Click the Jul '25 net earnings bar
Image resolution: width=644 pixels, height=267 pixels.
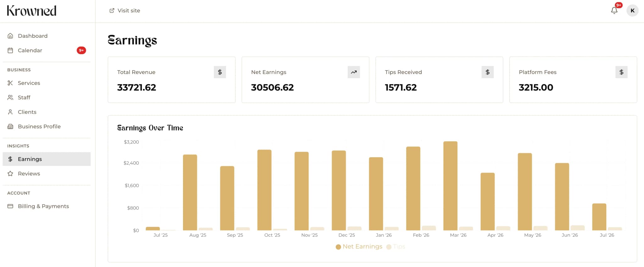tap(153, 229)
